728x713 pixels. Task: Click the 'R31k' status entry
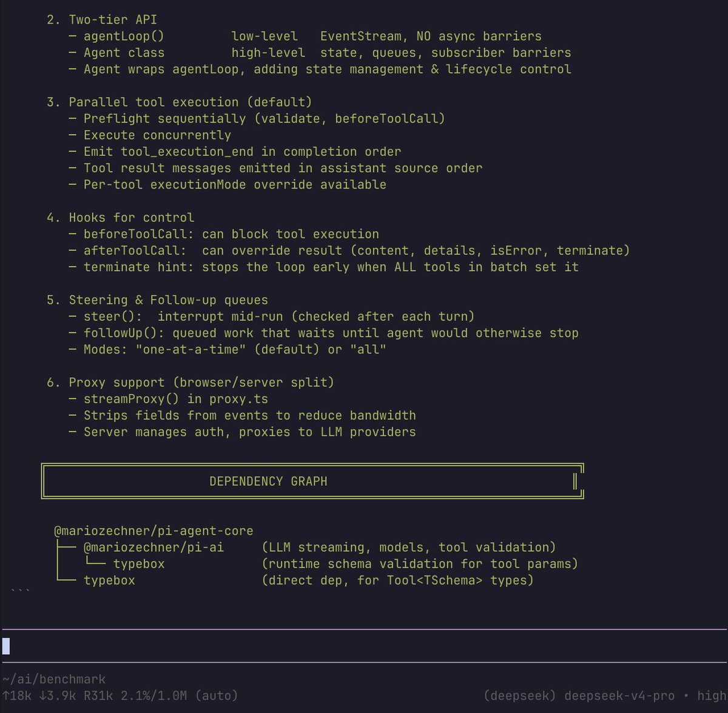pyautogui.click(x=98, y=695)
